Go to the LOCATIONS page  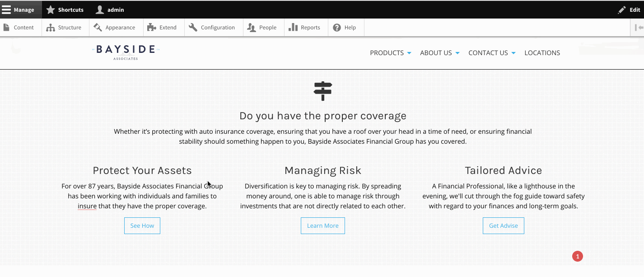[x=542, y=53]
